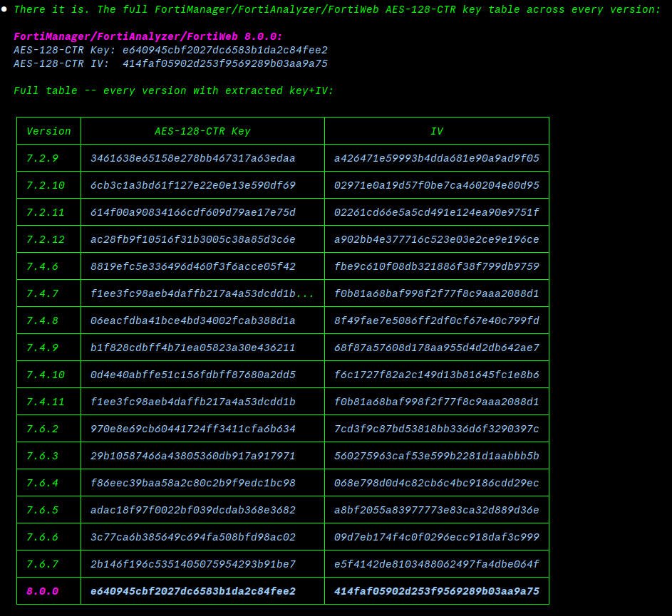Viewport: 672px width, 616px height.
Task: Click the AES-128-CTR Key column header
Action: pos(202,131)
